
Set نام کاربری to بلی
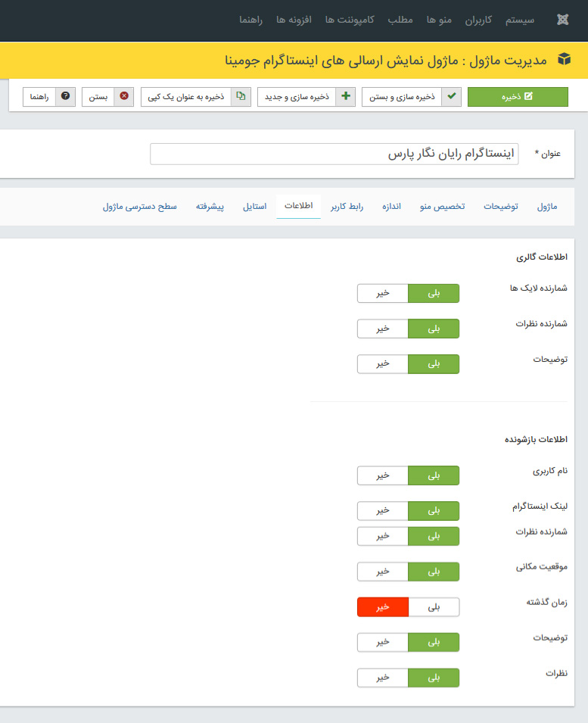click(434, 475)
